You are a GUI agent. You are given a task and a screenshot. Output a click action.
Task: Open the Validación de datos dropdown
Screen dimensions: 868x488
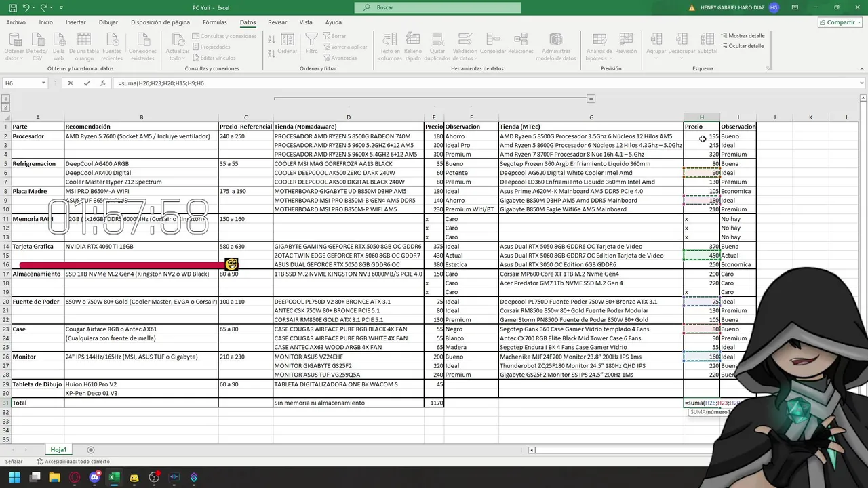point(465,46)
